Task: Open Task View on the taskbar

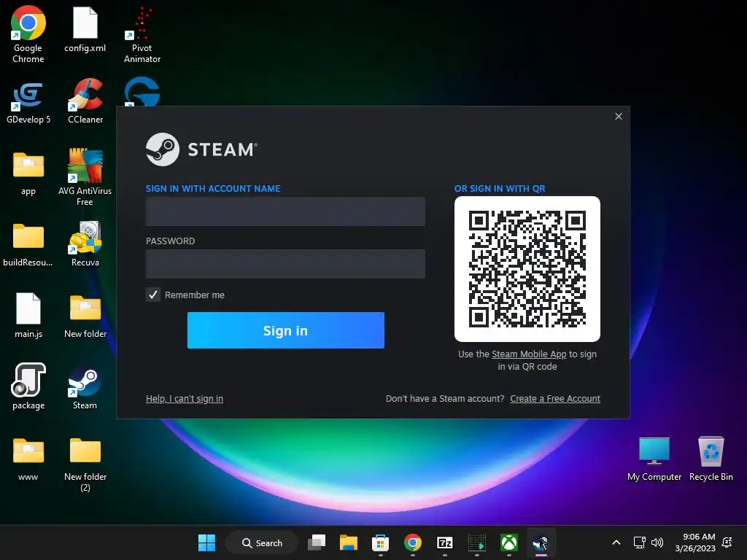Action: 317,542
